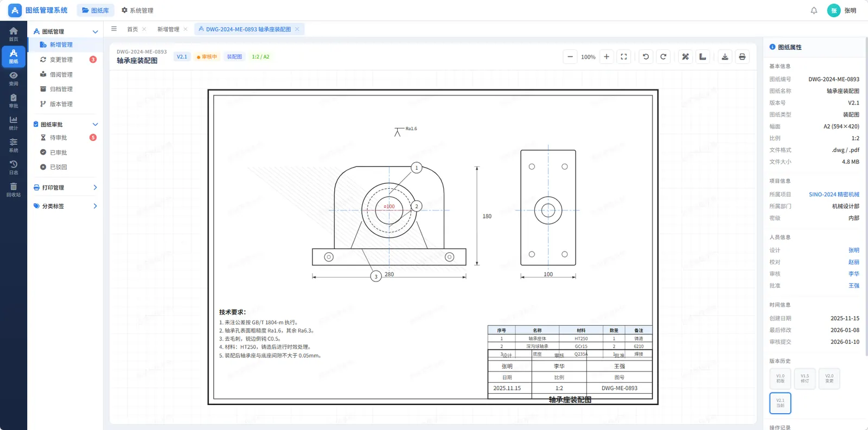Expand the 打印管理 section
Viewport: 868px width, 430px height.
click(x=95, y=188)
